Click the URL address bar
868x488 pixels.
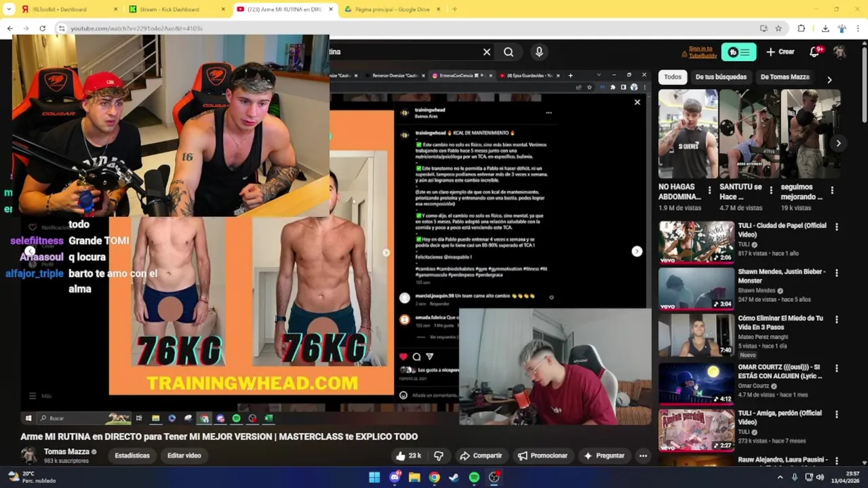click(x=407, y=28)
